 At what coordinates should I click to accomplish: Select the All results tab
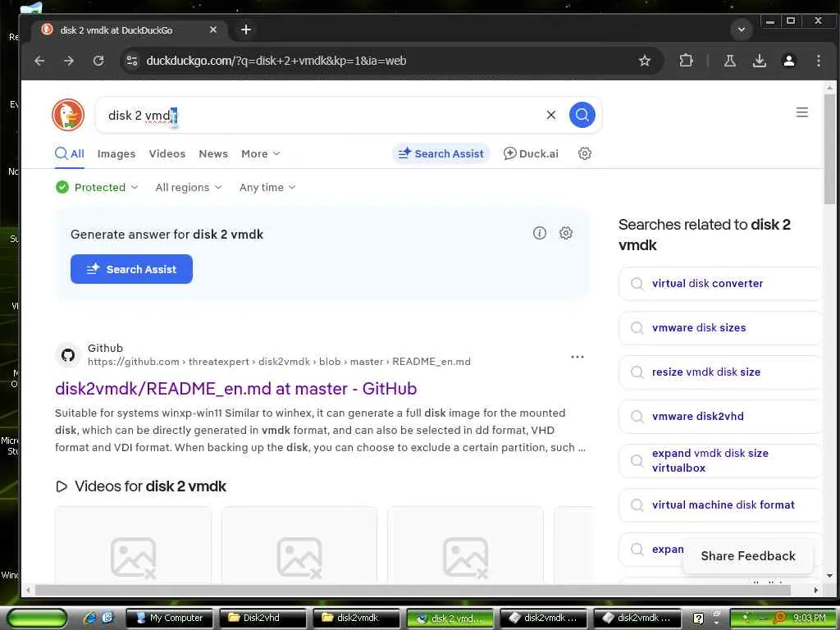(70, 153)
